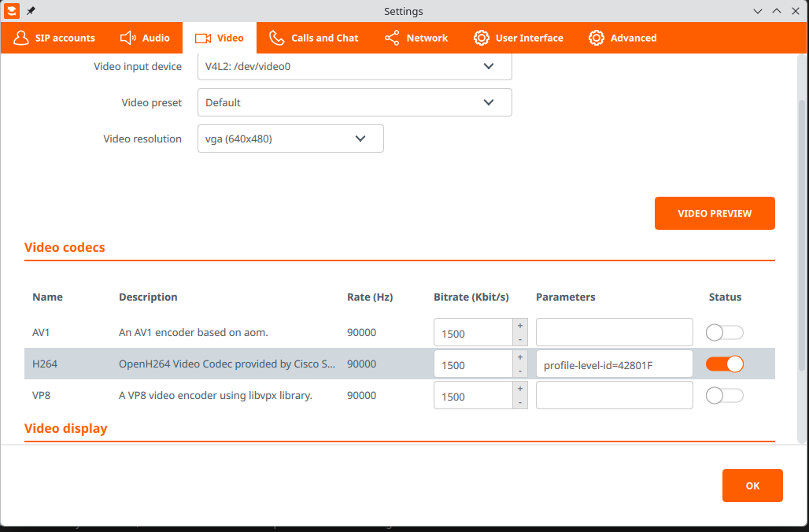Image resolution: width=809 pixels, height=532 pixels.
Task: Open the Network tab
Action: 416,38
